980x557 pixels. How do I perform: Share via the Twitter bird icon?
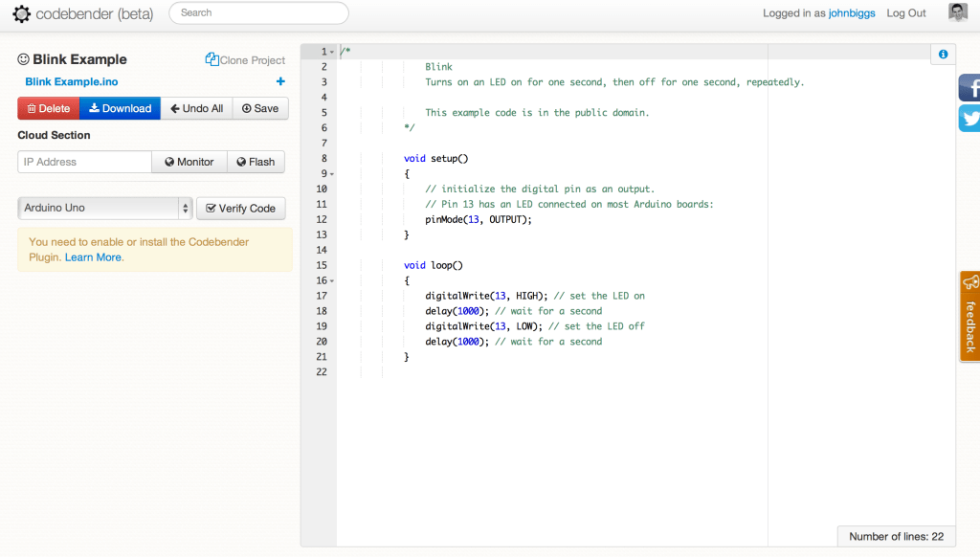coord(969,119)
